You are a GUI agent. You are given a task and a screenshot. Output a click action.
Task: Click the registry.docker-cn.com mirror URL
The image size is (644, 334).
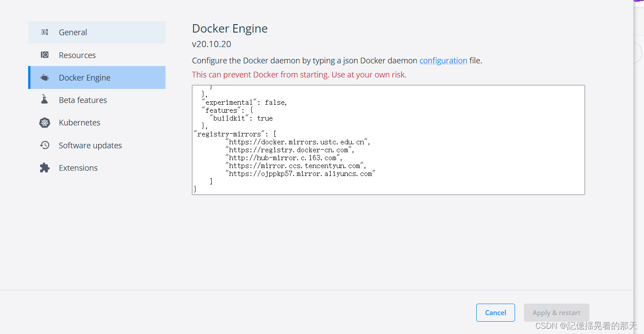tap(290, 150)
